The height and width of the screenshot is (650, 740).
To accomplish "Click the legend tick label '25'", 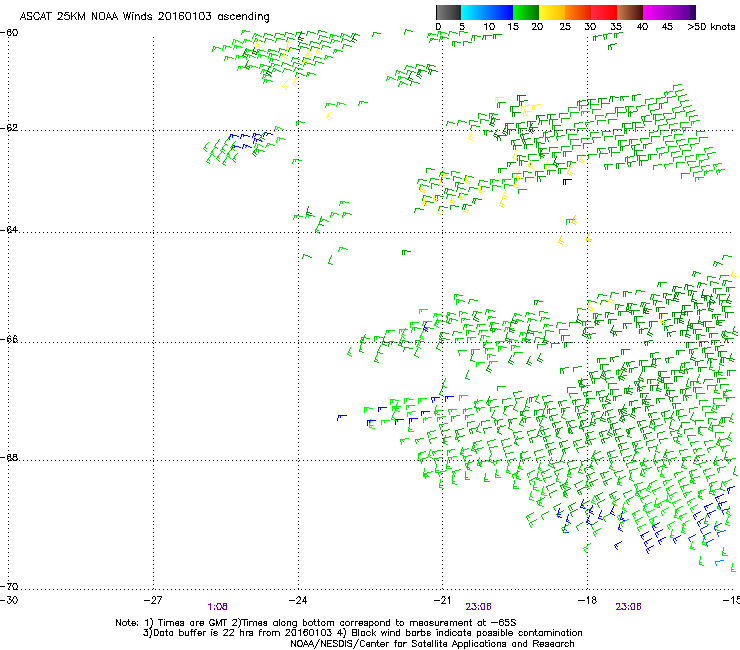I will [x=565, y=27].
